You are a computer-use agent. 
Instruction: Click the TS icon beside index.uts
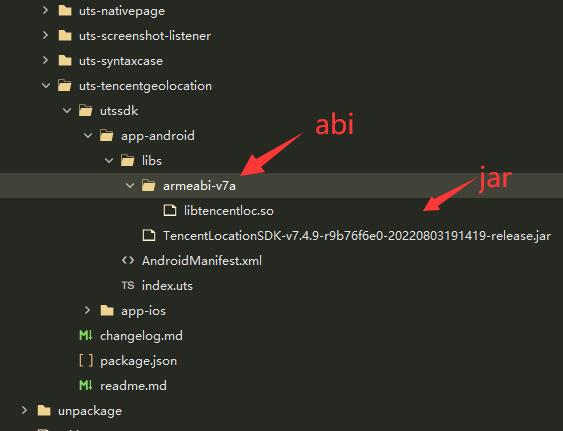click(x=128, y=286)
